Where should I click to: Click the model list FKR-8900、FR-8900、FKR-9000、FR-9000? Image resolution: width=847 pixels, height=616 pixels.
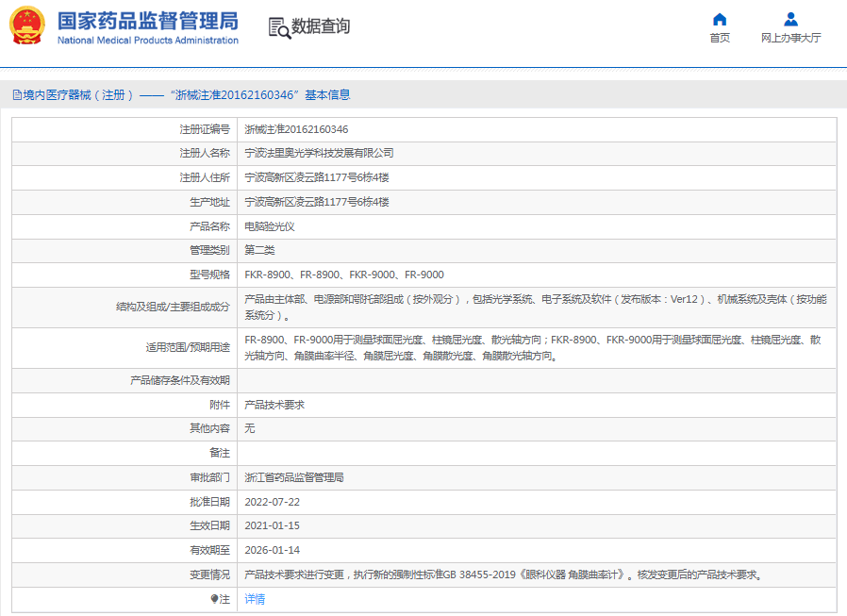click(x=343, y=275)
